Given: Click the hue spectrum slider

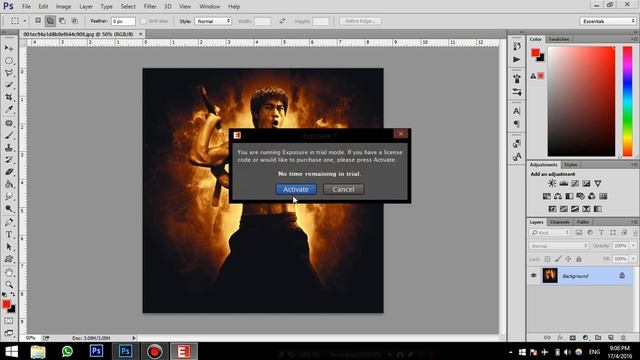Looking at the screenshot, I should (x=628, y=101).
